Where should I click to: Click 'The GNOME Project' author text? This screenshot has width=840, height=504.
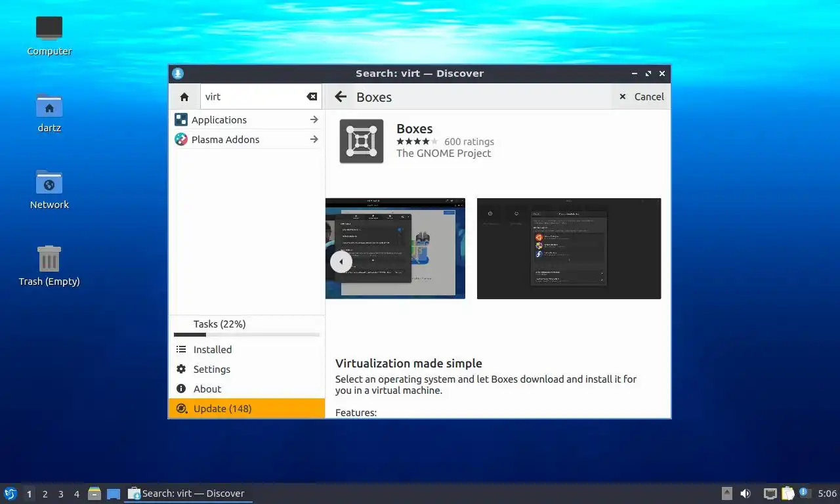point(444,153)
